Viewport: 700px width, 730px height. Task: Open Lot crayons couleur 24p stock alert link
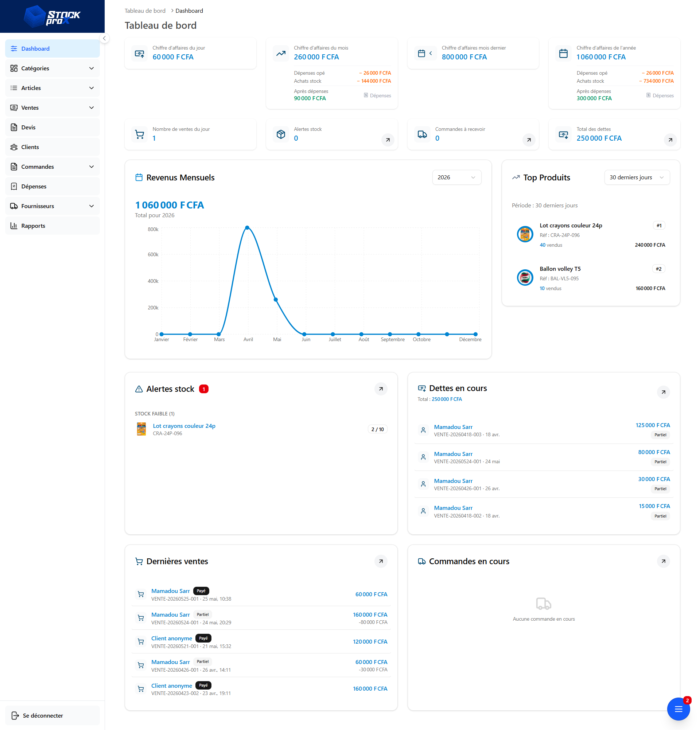[184, 426]
